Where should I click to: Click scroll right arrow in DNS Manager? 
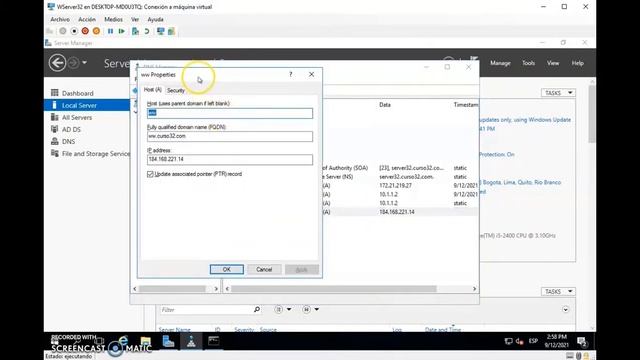pyautogui.click(x=474, y=289)
